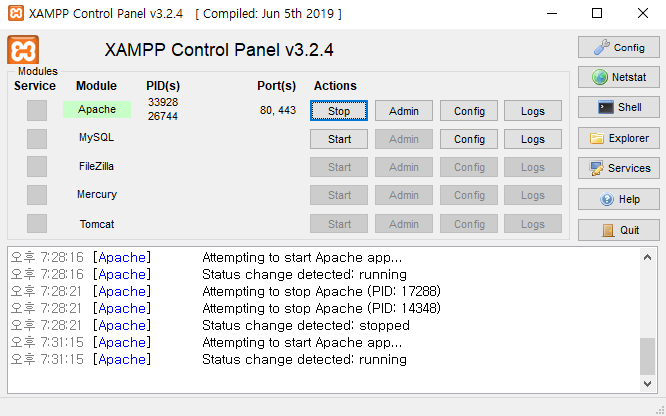Select the FileZilla module label
This screenshot has width=666, height=416.
96,166
